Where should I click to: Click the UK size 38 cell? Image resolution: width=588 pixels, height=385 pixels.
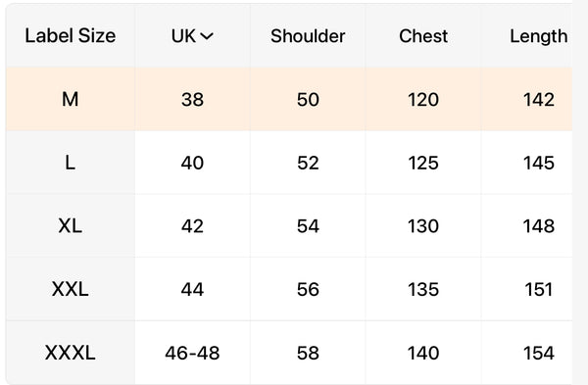click(192, 99)
